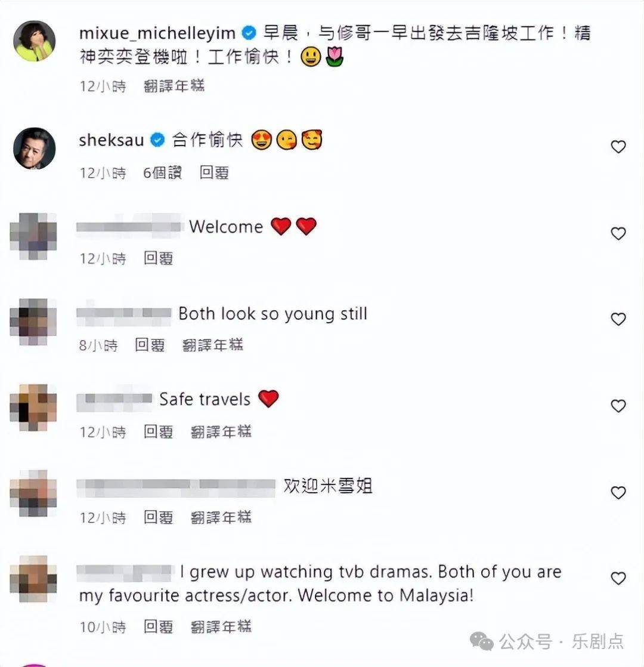644x667 pixels.
Task: Click blurred avatar beside 'Safe travels' comment
Action: point(33,407)
